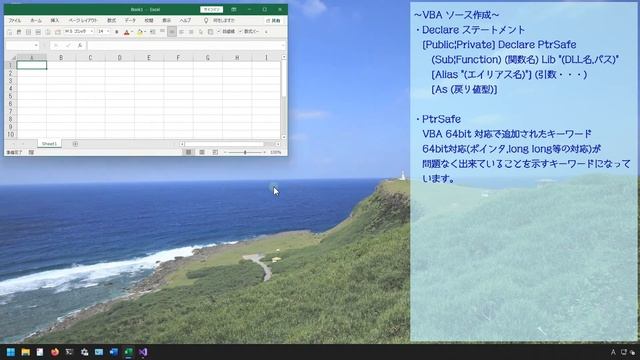The height and width of the screenshot is (360, 640).
Task: Click zoom out minus button
Action: (225, 152)
